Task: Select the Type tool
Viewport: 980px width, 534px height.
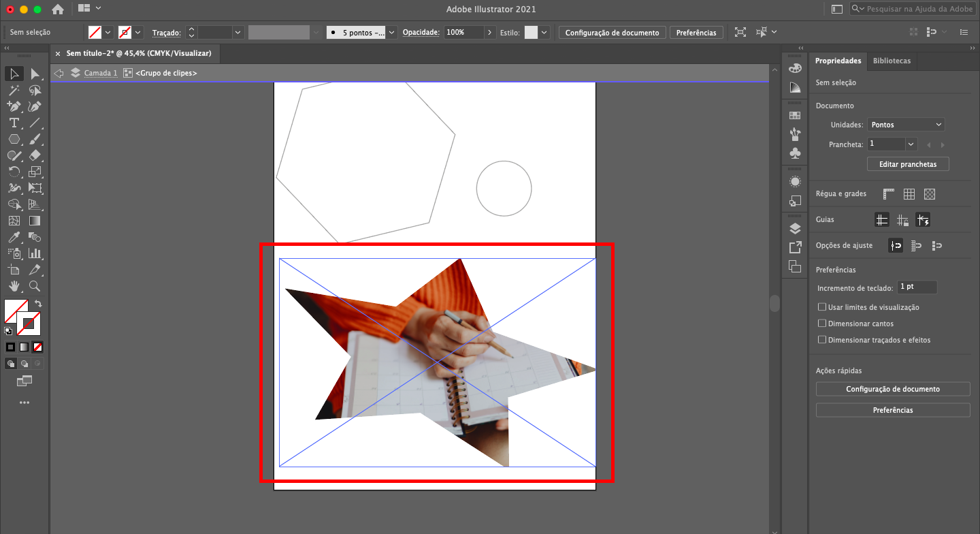Action: click(x=14, y=123)
